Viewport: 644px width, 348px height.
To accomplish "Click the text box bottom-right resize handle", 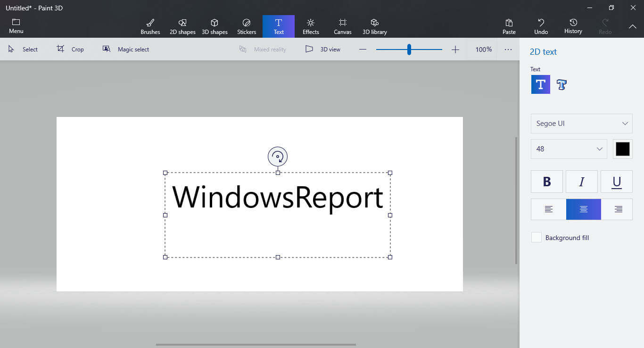I will [x=390, y=257].
